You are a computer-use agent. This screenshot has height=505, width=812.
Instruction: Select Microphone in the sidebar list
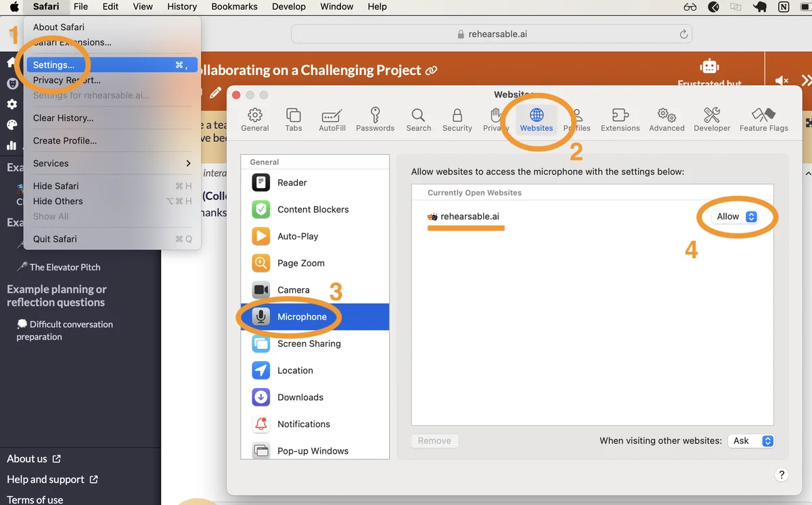(315, 316)
